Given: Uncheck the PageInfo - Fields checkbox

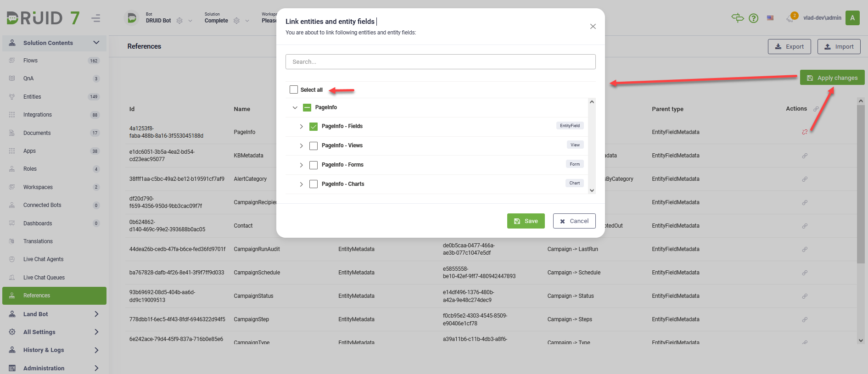Looking at the screenshot, I should pos(314,127).
